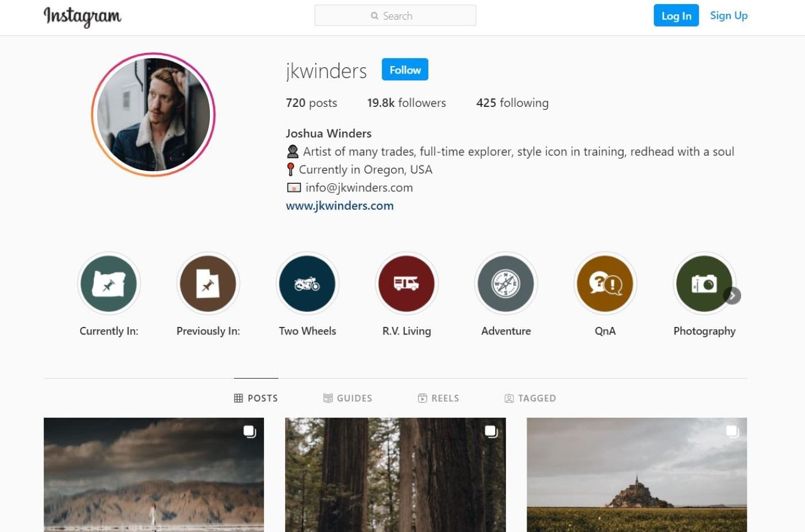Click the 'Photography' highlight label
This screenshot has width=805, height=532.
click(x=704, y=331)
